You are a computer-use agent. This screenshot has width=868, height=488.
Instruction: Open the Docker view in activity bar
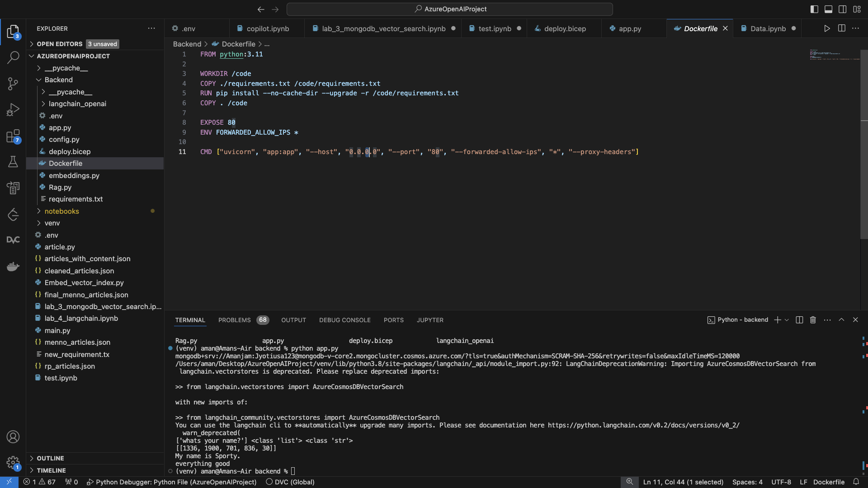tap(13, 266)
